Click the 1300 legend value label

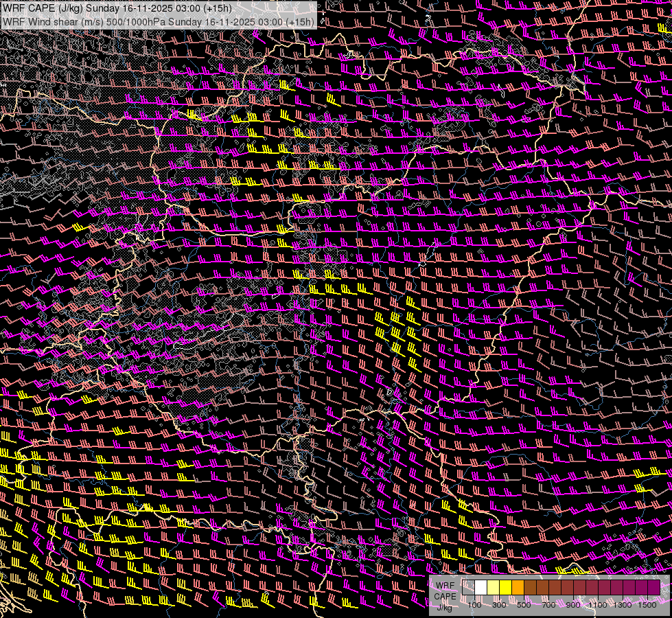coord(623,605)
